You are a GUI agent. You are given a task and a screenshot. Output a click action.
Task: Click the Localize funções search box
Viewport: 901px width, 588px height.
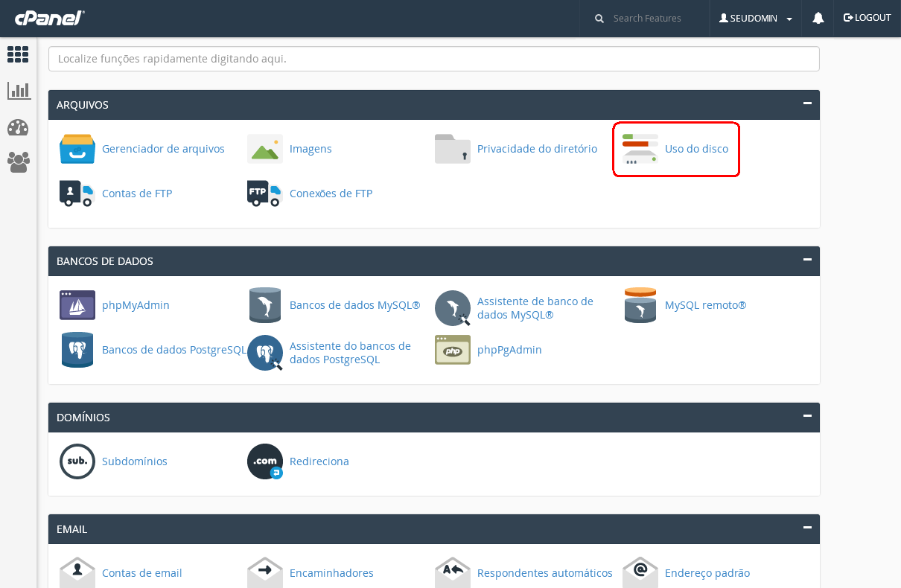[434, 59]
